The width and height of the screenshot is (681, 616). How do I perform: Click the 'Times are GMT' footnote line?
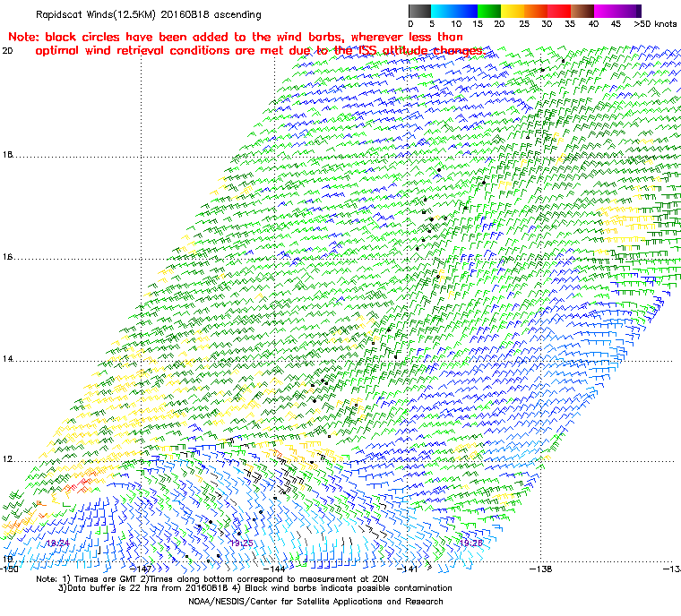click(x=212, y=579)
